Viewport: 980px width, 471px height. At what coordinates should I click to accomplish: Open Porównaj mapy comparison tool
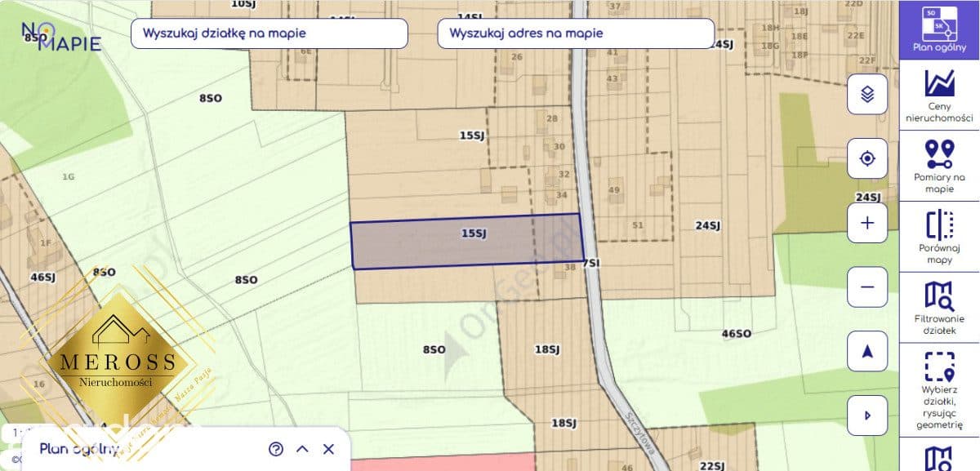pos(939,237)
